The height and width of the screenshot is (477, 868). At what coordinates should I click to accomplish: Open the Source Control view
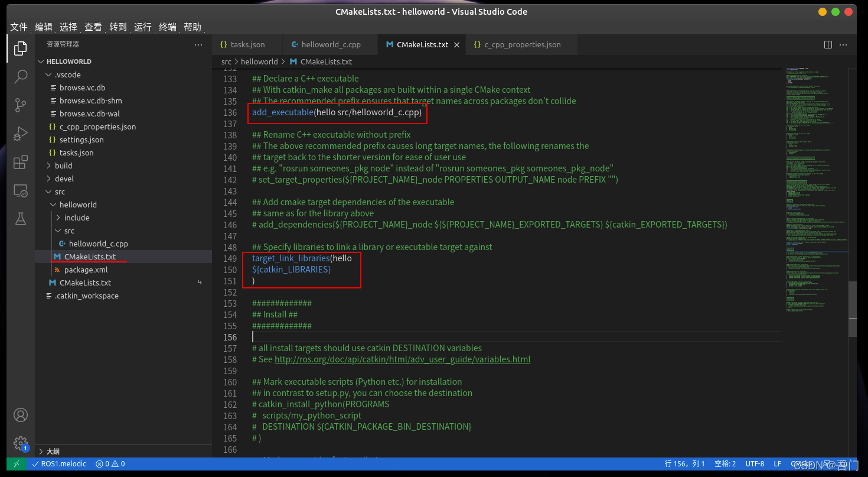(20, 105)
